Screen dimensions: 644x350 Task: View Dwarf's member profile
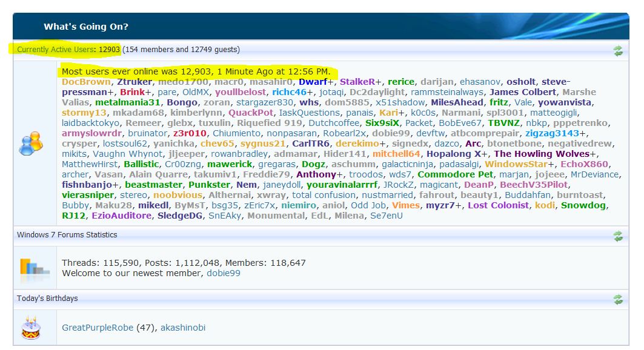313,82
